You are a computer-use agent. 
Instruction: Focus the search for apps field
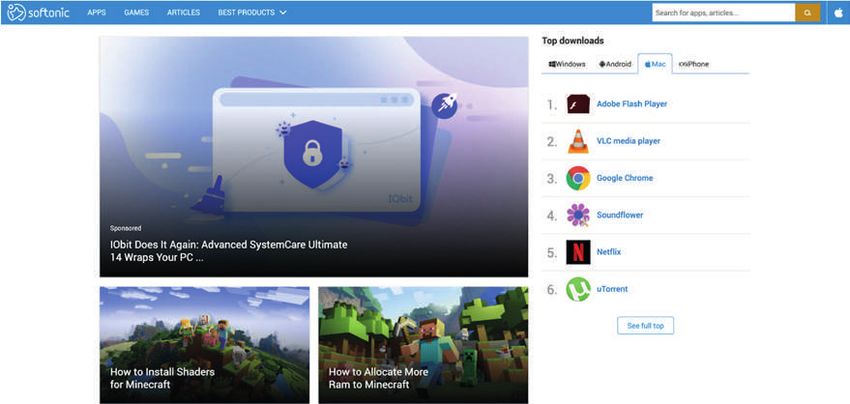[723, 12]
